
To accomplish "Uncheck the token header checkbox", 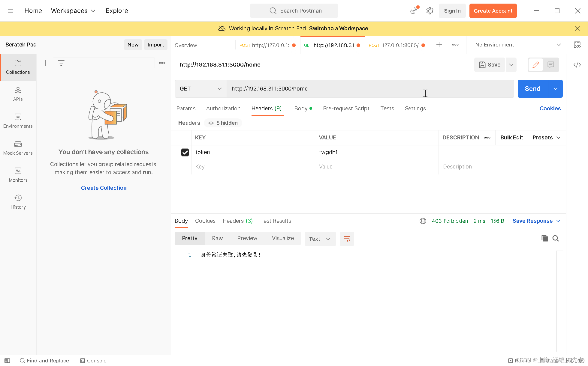I will coord(185,152).
